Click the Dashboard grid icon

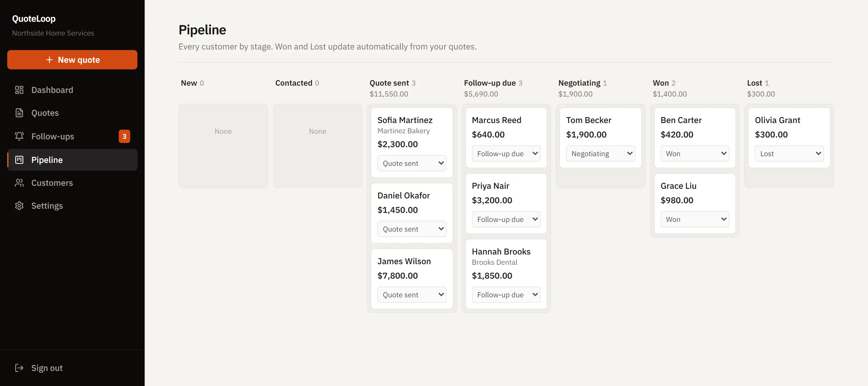pyautogui.click(x=19, y=90)
